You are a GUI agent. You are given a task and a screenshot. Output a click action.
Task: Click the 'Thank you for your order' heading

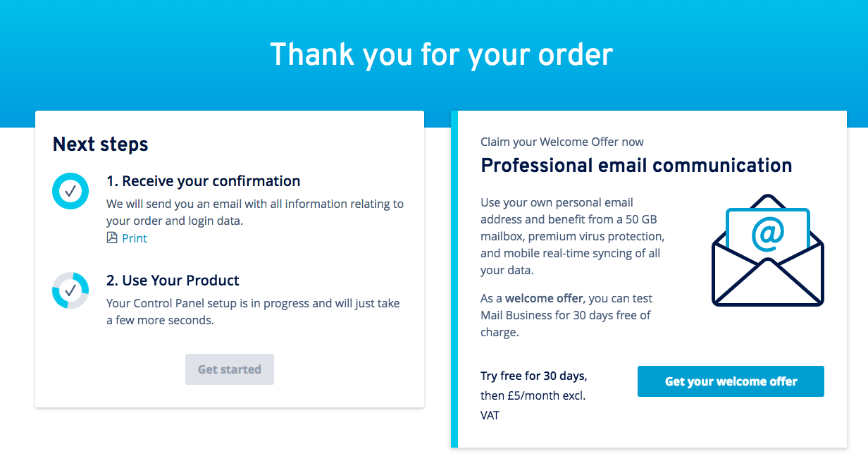pos(442,54)
